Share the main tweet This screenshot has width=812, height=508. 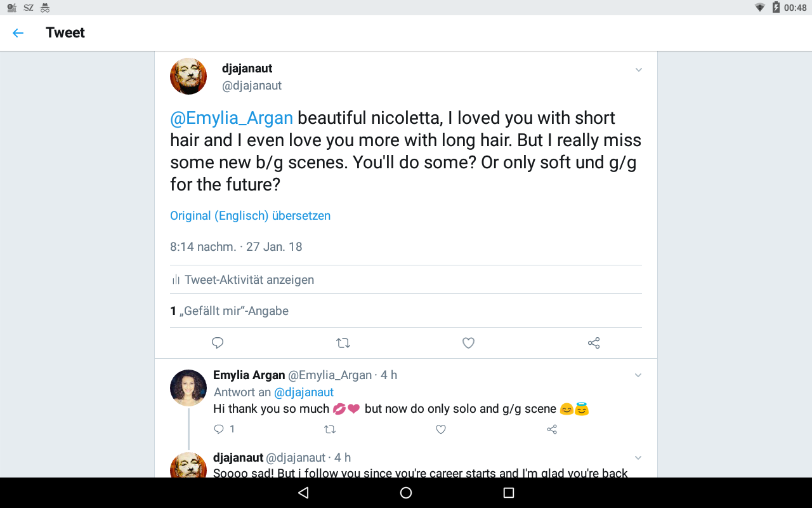pos(594,343)
